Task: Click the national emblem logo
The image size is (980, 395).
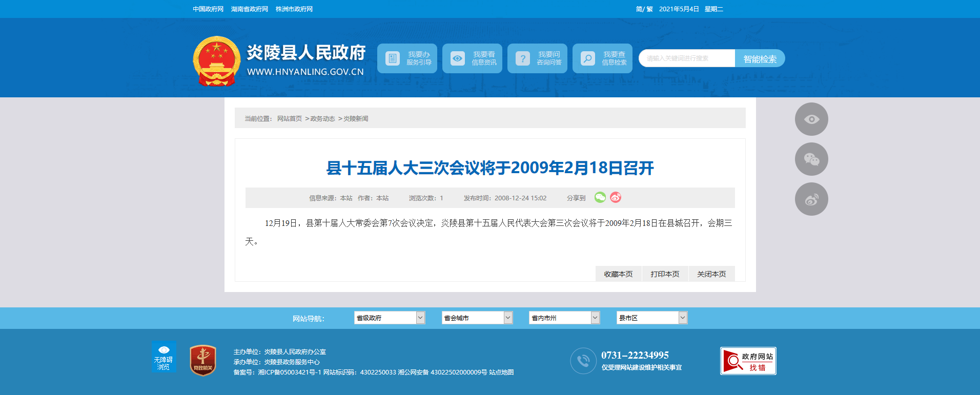Action: tap(216, 60)
